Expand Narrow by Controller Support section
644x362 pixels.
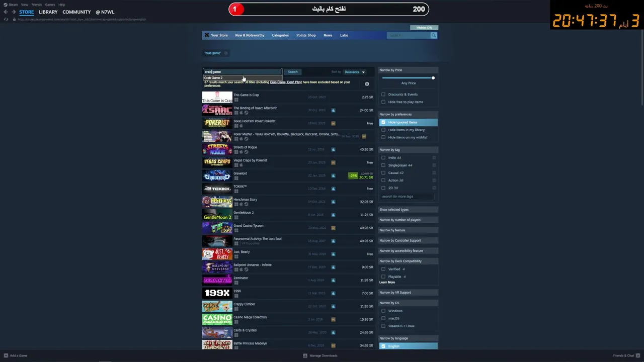[408, 240]
